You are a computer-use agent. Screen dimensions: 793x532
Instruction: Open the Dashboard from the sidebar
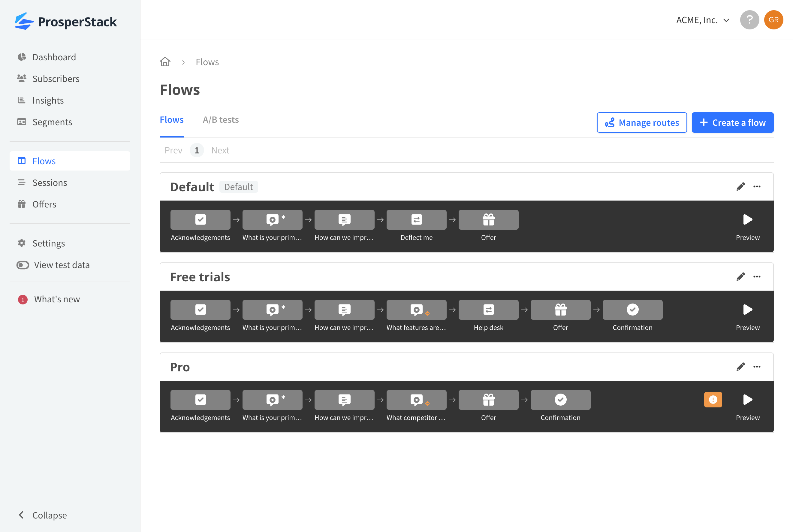pyautogui.click(x=54, y=57)
